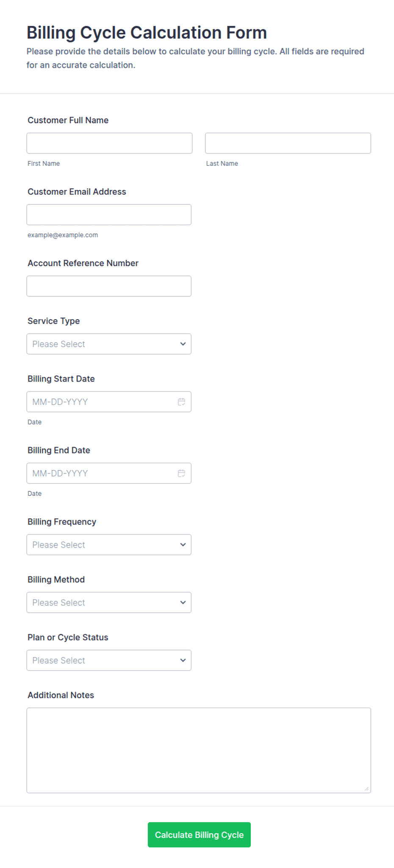Open the Billing Method select box

(109, 603)
